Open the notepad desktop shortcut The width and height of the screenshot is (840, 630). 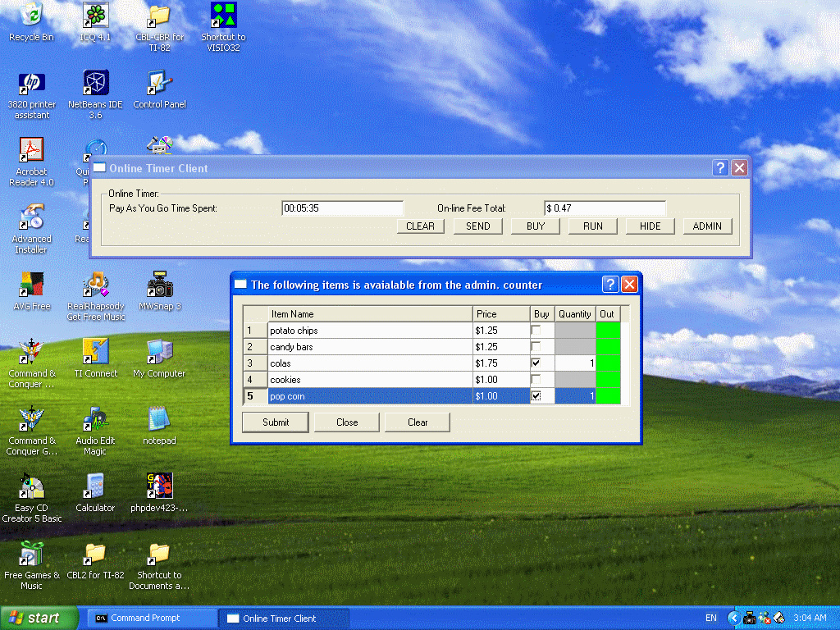coord(159,419)
